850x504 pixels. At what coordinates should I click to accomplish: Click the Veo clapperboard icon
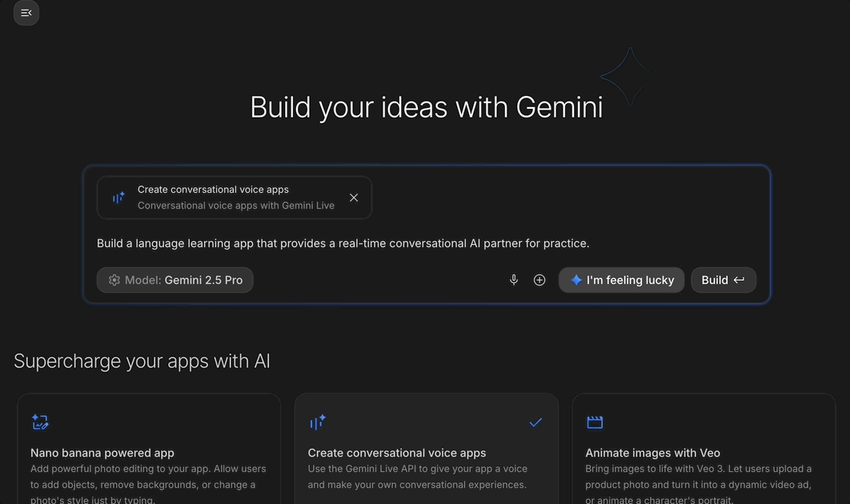pos(595,422)
